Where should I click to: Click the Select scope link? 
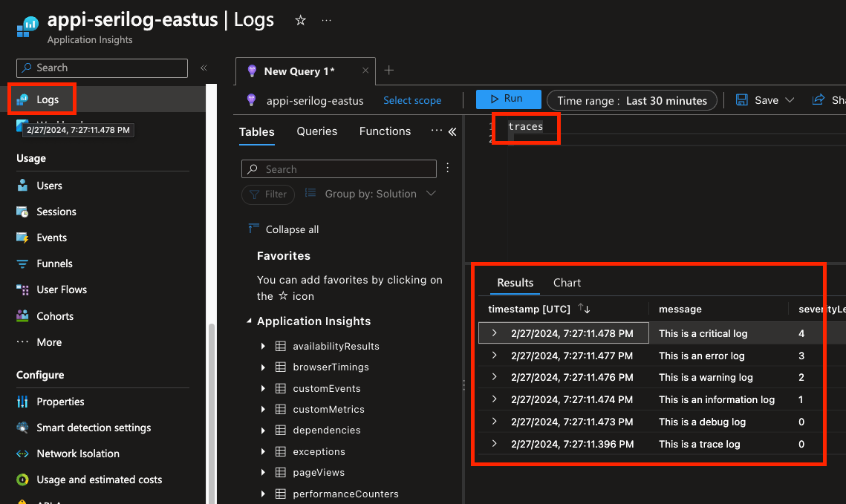coord(412,100)
